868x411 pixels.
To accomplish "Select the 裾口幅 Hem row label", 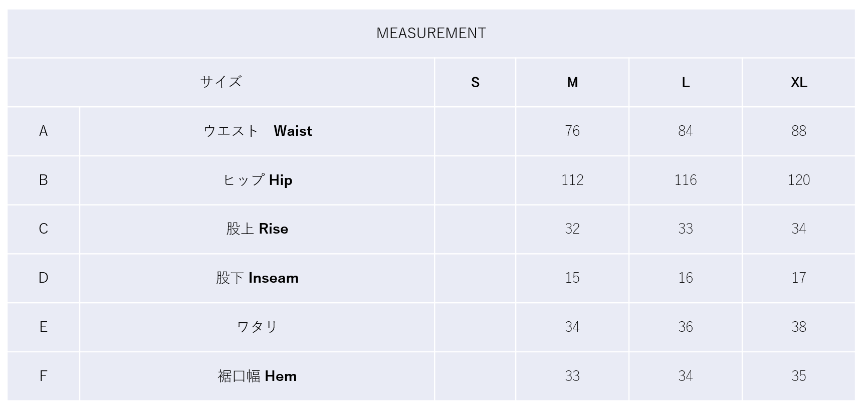I will click(258, 376).
